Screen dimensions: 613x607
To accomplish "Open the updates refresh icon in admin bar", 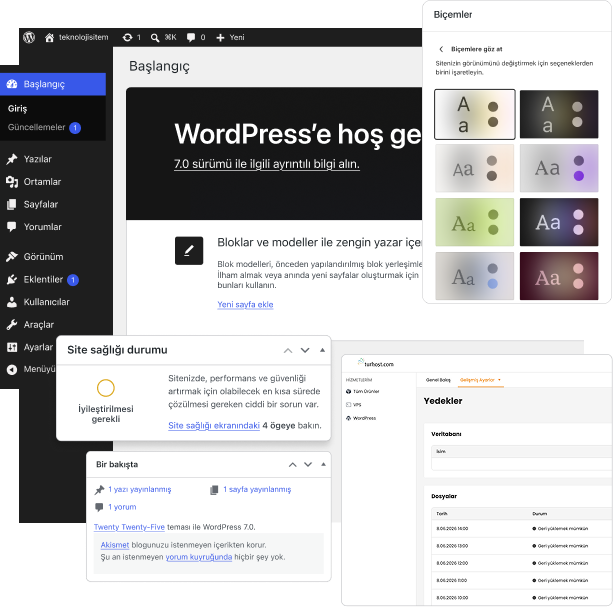I will point(127,38).
